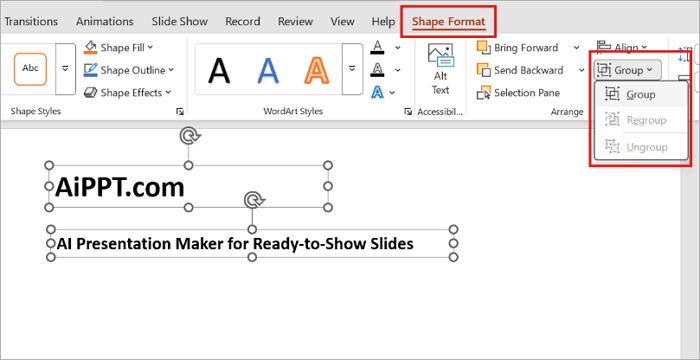Click the shape height icon

point(683,54)
